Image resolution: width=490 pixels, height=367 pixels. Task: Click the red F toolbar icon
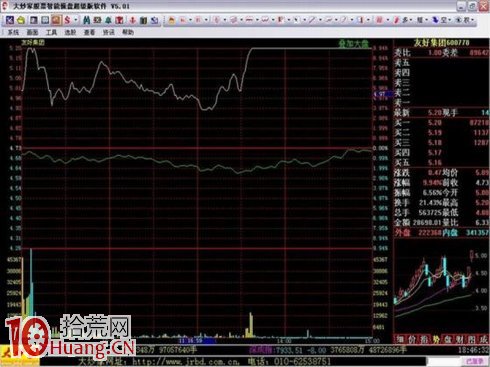[280, 20]
